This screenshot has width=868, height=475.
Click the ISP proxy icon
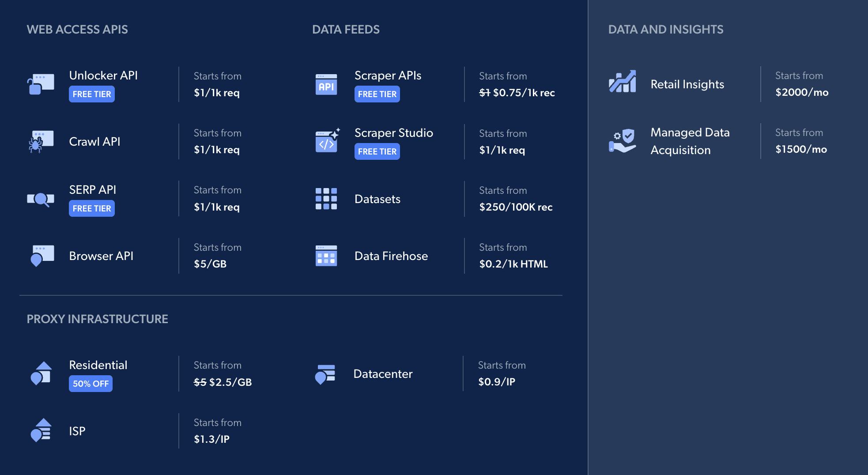click(x=41, y=430)
